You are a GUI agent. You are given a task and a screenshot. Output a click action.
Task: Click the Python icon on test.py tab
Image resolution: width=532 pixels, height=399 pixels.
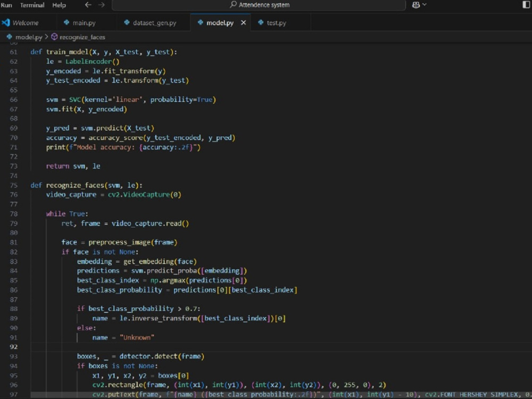(261, 22)
